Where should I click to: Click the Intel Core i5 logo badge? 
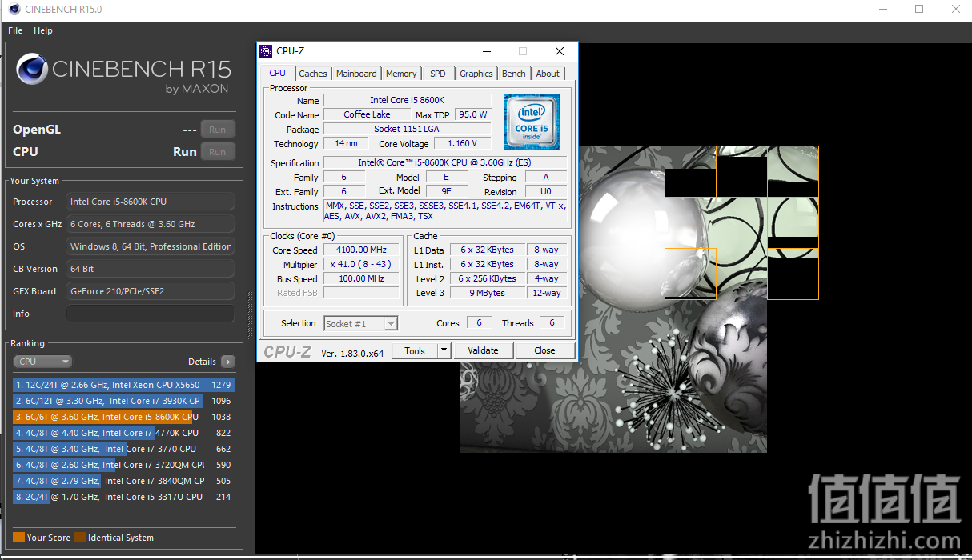tap(532, 122)
